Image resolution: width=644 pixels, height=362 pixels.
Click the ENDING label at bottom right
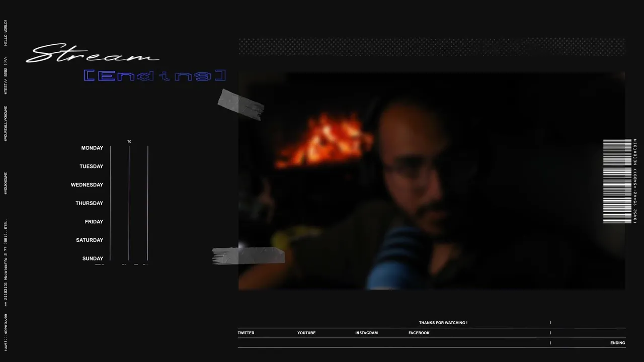click(618, 343)
